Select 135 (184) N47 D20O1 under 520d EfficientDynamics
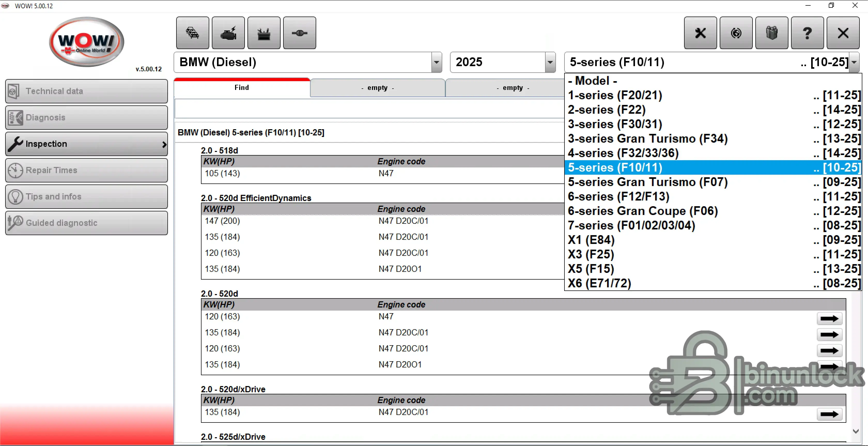 coord(383,269)
